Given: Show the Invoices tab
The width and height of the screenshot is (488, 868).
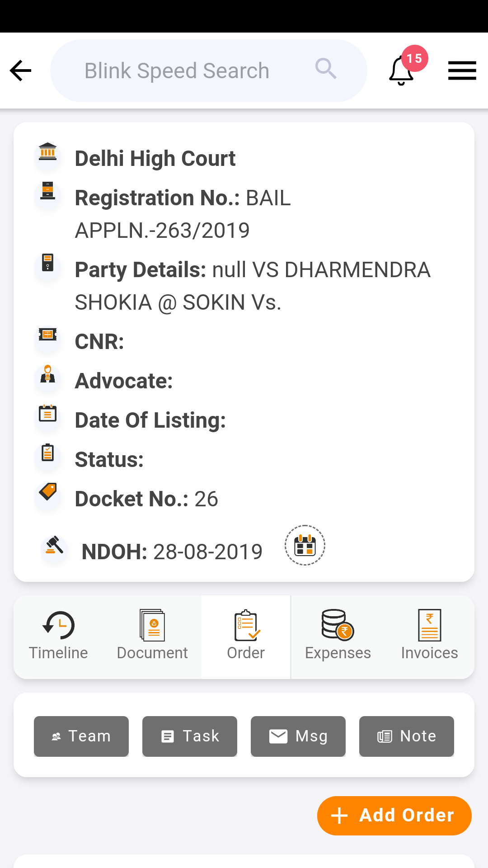Looking at the screenshot, I should pos(429,636).
